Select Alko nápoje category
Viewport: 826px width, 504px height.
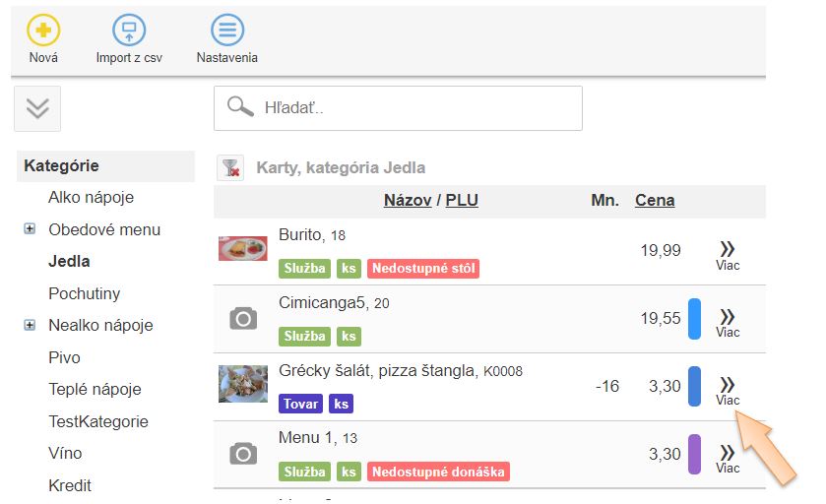pyautogui.click(x=91, y=197)
